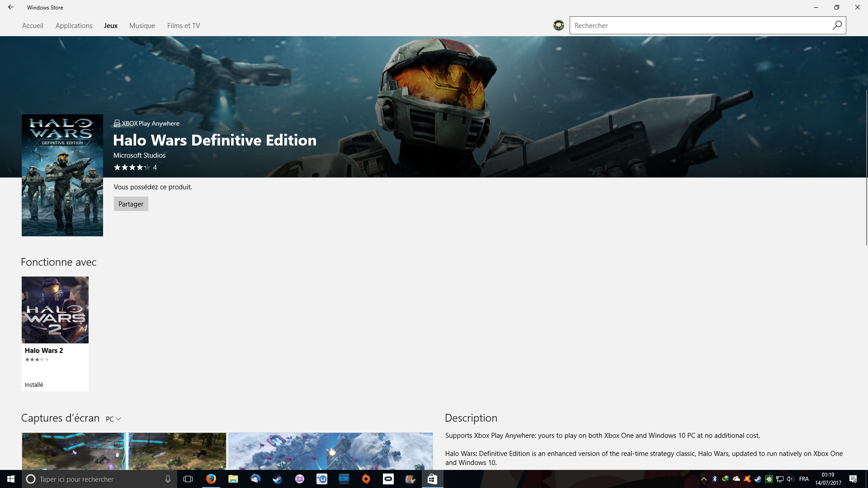The image size is (868, 488).
Task: Open Steam from taskbar
Action: [x=277, y=479]
